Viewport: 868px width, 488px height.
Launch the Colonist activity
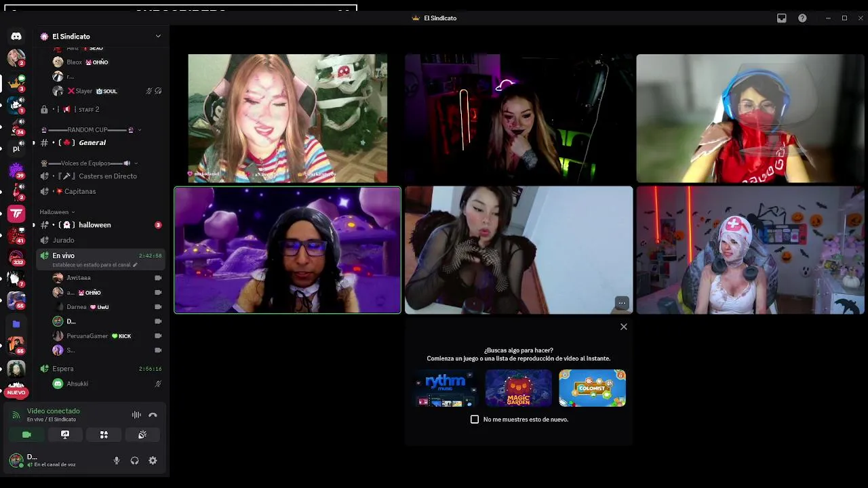[x=592, y=388]
